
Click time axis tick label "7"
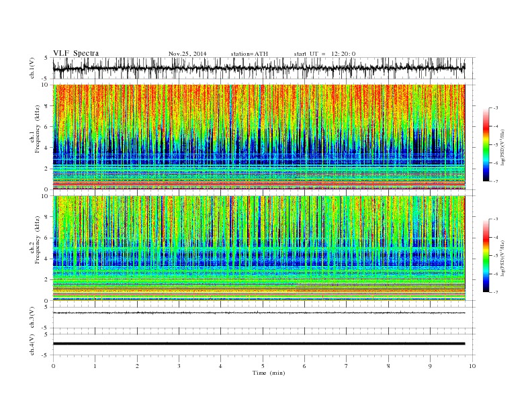[x=347, y=366]
